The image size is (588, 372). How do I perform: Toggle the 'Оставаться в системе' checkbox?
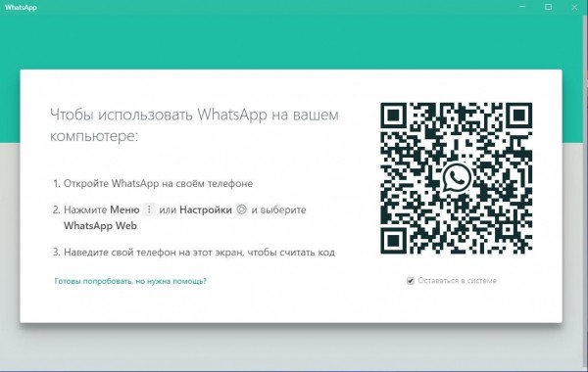(411, 281)
